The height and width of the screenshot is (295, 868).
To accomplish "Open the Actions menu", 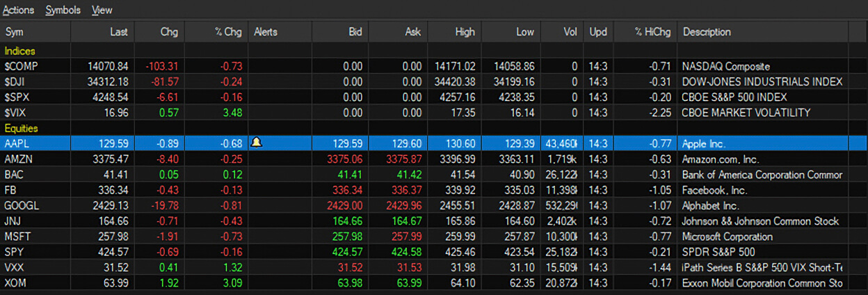I will click(x=19, y=10).
